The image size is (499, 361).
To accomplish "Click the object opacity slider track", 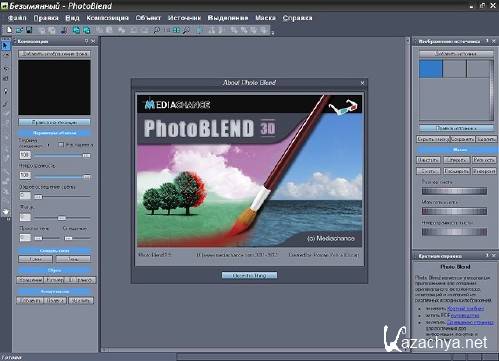I will point(62,177).
